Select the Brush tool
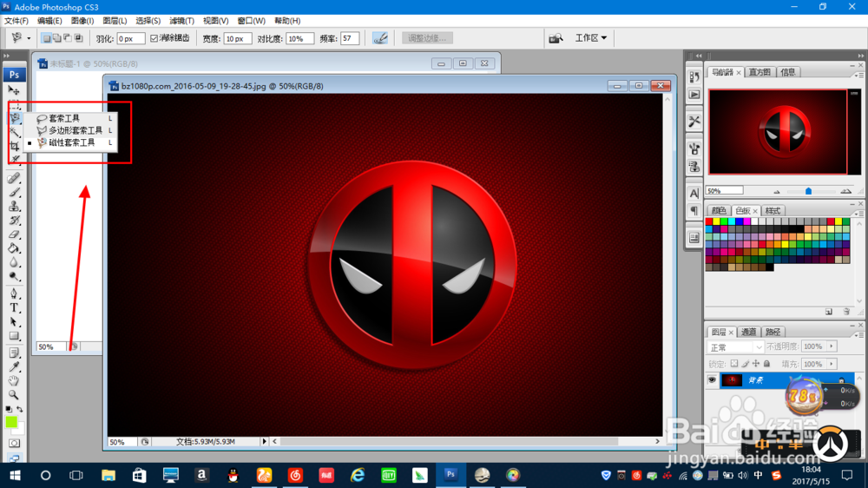This screenshot has height=488, width=868. [x=15, y=192]
